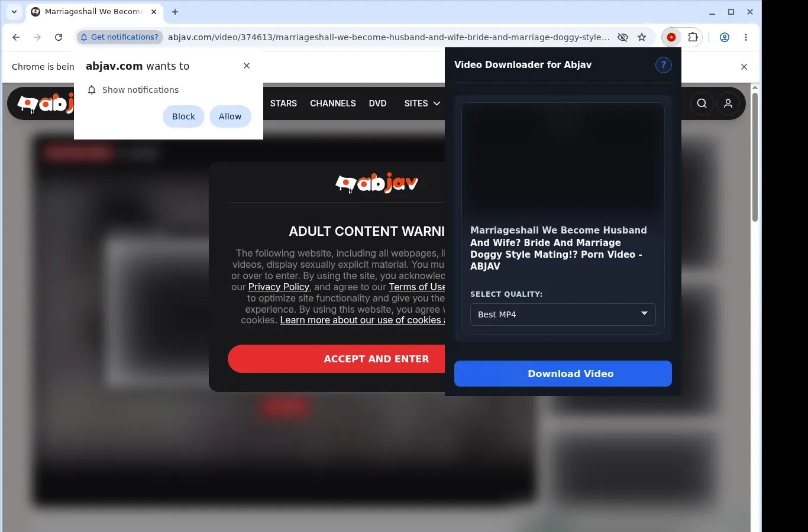Click the abjav logo in warning dialog
The image size is (808, 532).
click(x=377, y=184)
